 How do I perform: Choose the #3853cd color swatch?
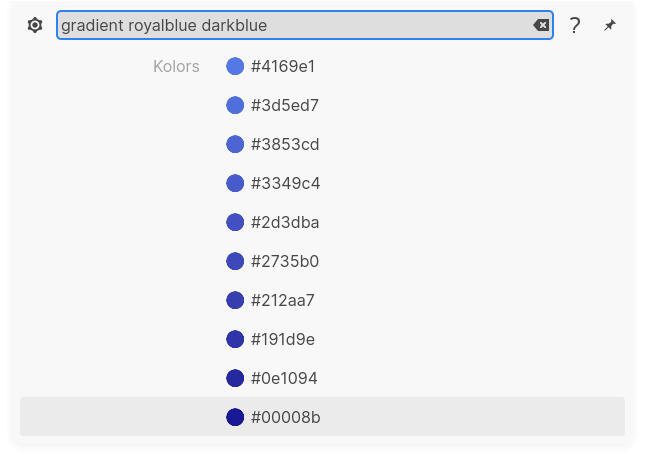[235, 144]
